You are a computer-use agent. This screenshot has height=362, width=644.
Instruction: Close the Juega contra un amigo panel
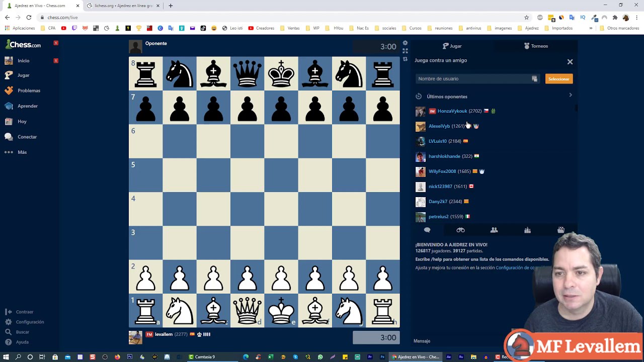point(570,62)
